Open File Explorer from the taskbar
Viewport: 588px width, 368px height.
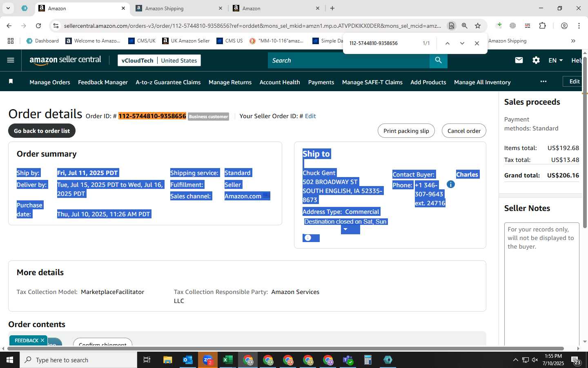click(x=167, y=360)
